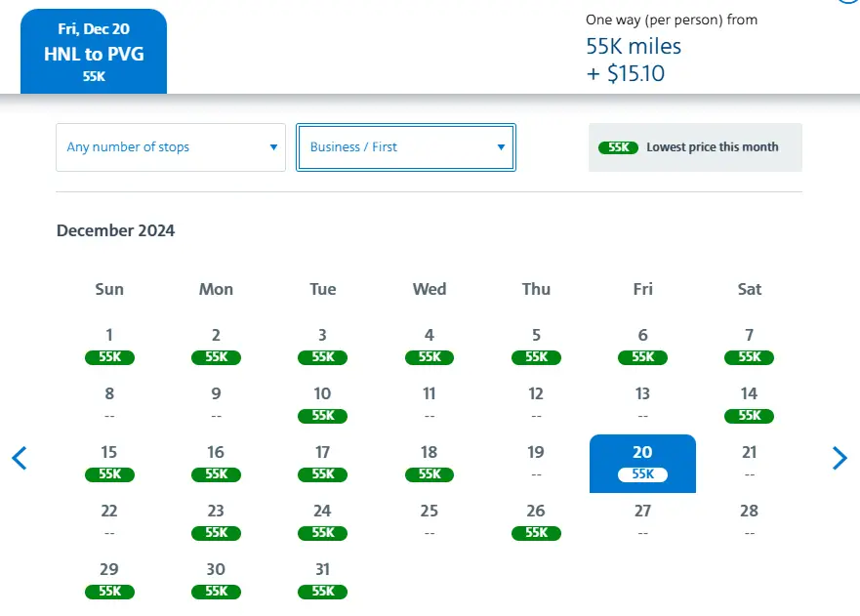Click the 55K miles price text
Viewport: 860px width, 616px height.
634,46
